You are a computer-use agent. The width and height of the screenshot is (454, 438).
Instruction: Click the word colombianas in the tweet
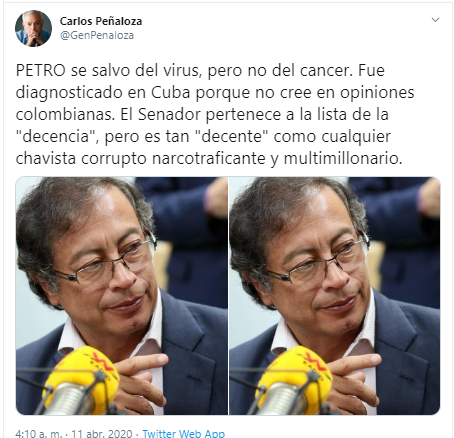tap(64, 115)
